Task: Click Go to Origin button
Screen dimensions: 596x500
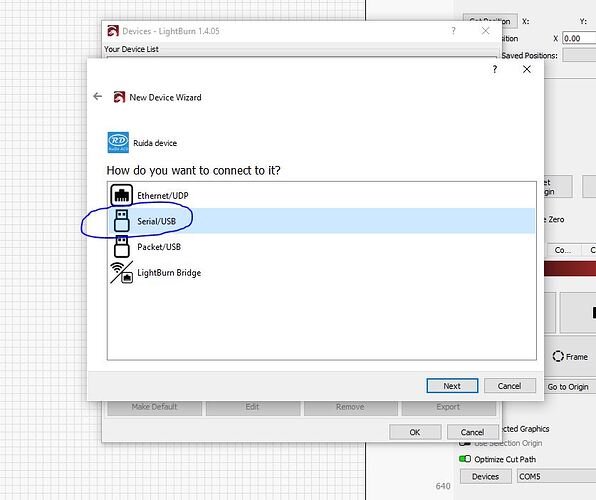Action: pos(568,387)
